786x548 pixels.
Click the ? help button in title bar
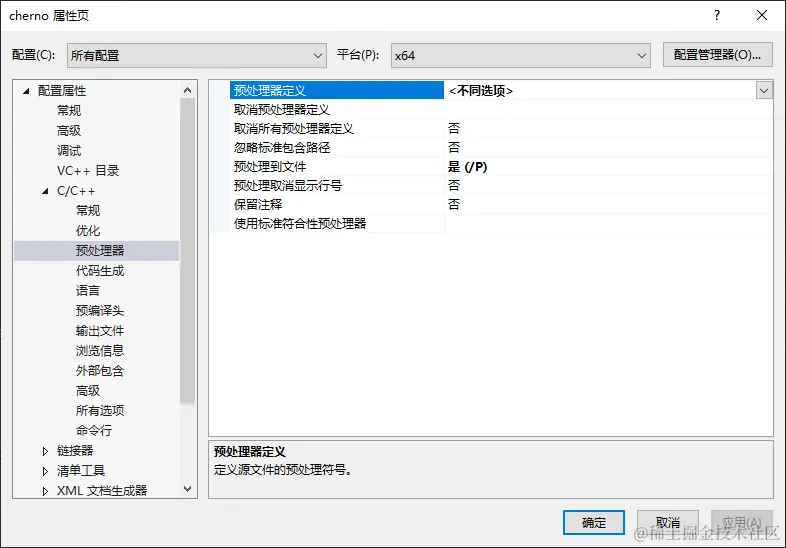pyautogui.click(x=717, y=16)
